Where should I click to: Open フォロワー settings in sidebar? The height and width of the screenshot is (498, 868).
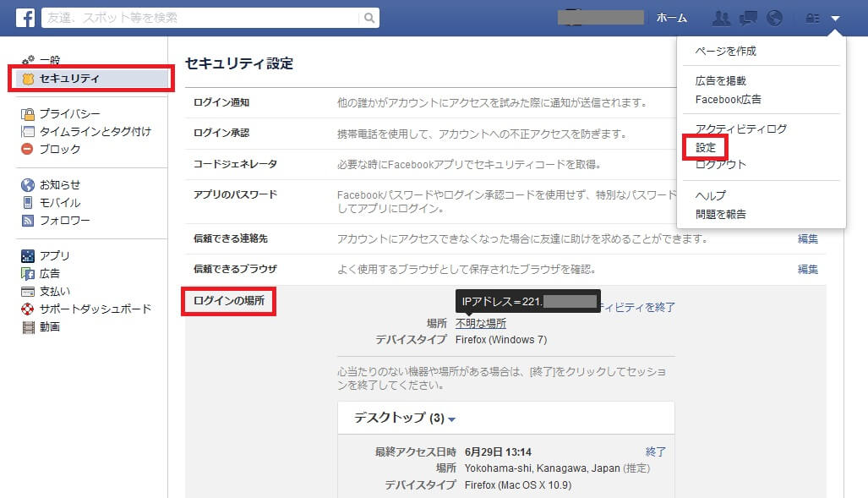point(65,221)
